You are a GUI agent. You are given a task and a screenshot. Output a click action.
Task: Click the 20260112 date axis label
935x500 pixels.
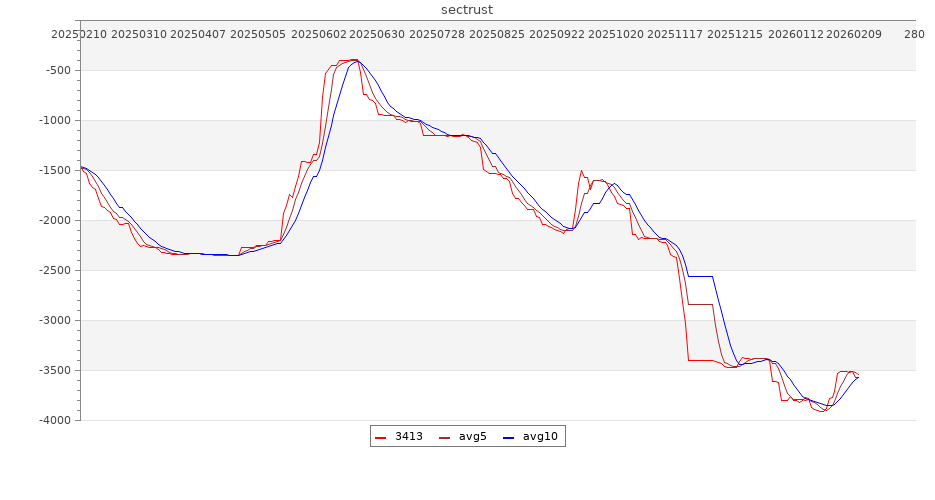pos(795,34)
